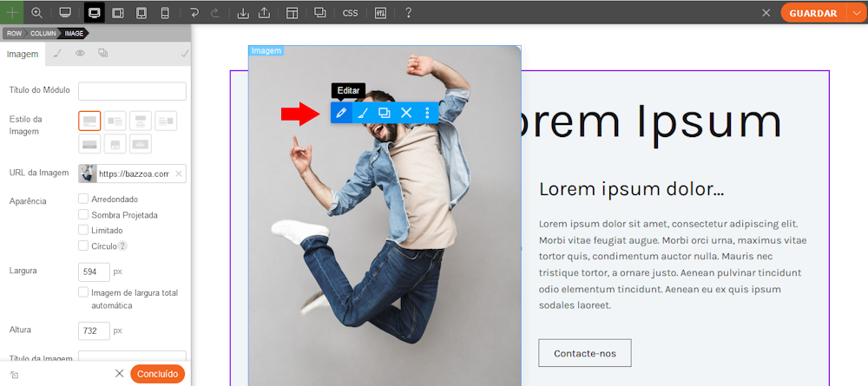Switch to mobile phone preview
The height and width of the screenshot is (386, 868).
[x=165, y=13]
